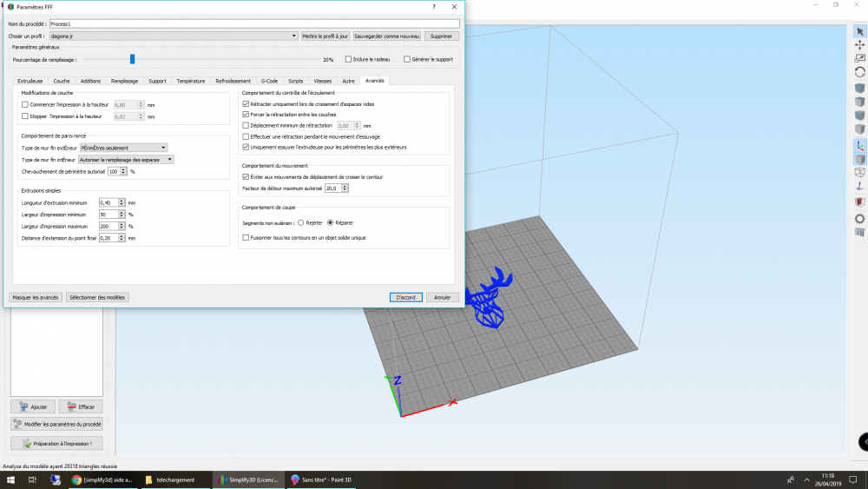This screenshot has height=489, width=868.
Task: Open machine control panel gear icon
Action: 859,219
